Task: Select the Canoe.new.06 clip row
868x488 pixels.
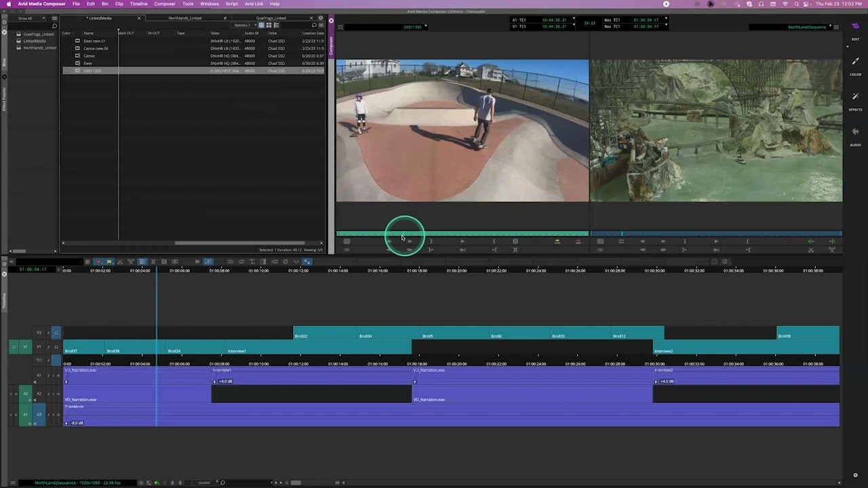Action: coord(193,48)
